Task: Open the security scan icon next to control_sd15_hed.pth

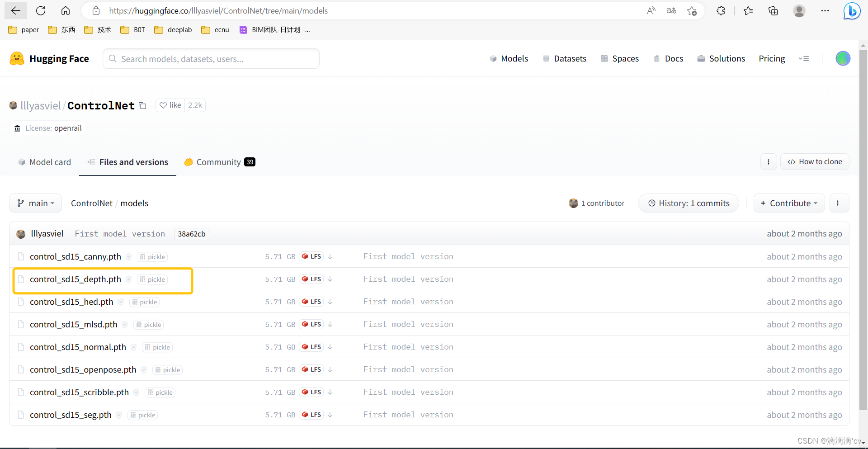Action: click(x=121, y=302)
